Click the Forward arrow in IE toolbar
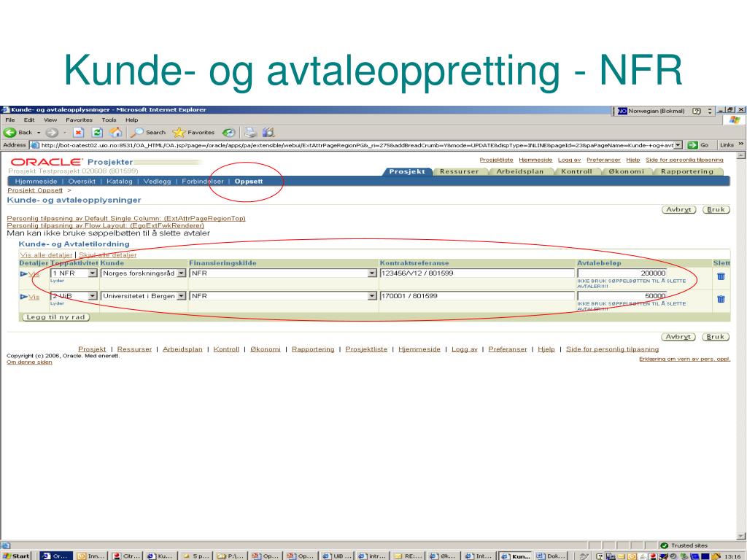The image size is (747, 560). point(52,133)
